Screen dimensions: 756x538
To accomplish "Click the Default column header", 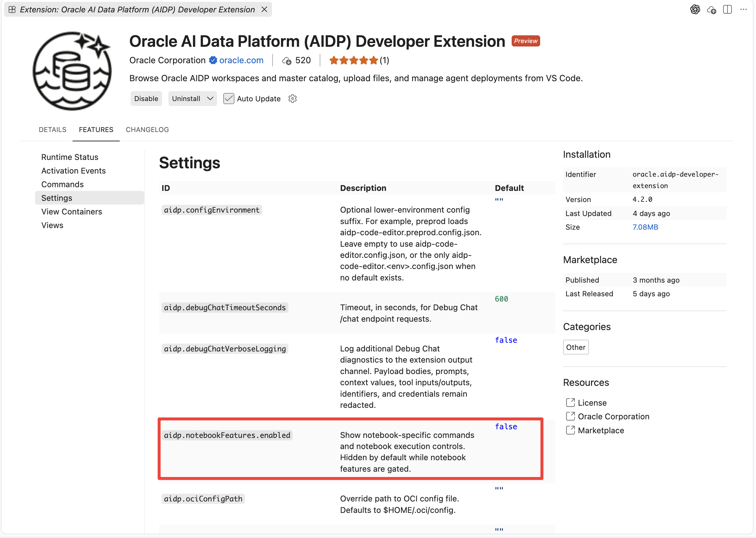I will 509,188.
